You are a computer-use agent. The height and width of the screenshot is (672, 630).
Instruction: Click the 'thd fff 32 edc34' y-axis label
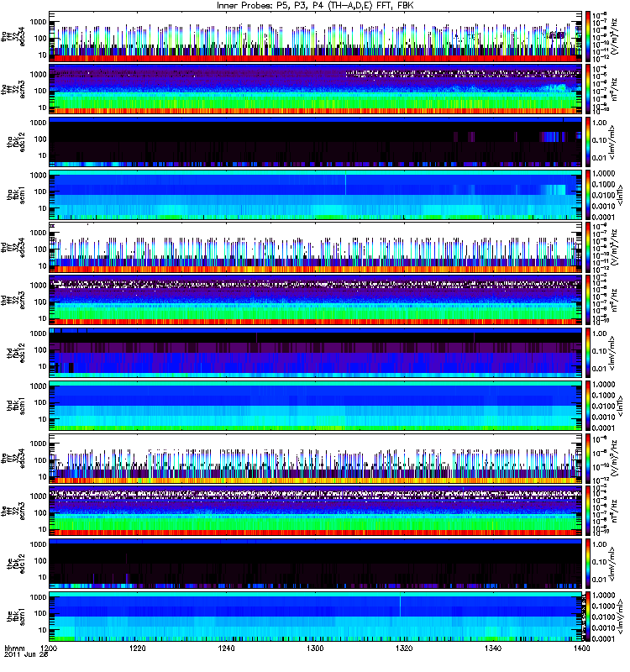point(13,247)
